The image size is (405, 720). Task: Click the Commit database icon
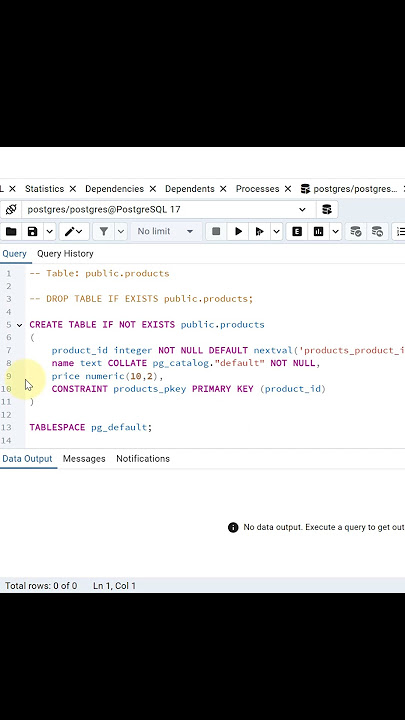(x=356, y=231)
